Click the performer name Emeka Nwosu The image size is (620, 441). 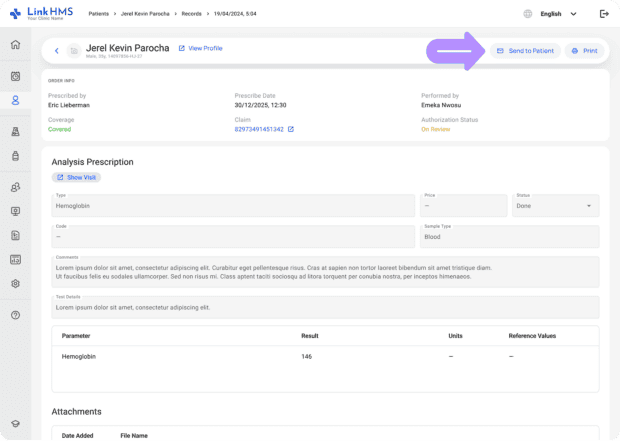click(441, 105)
